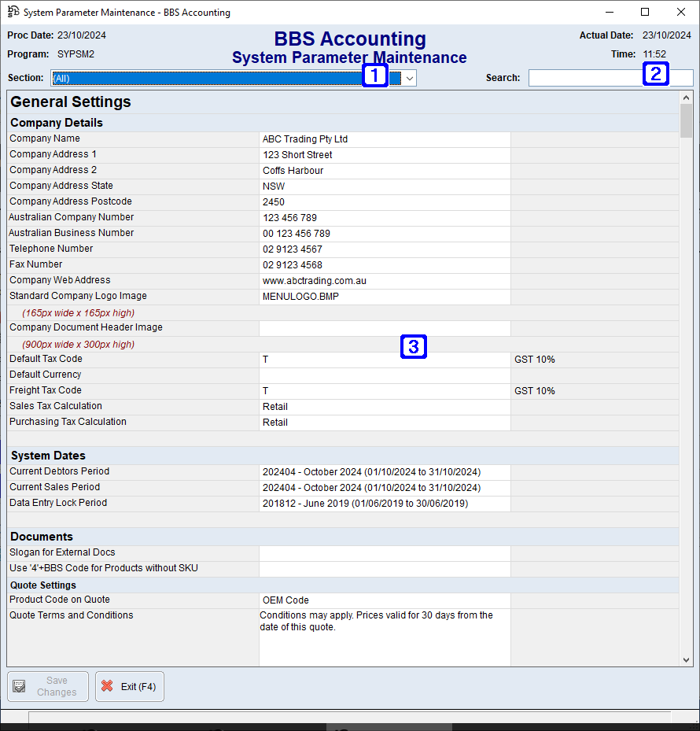Click the Quote Terms and Conditions text box

tap(384, 637)
